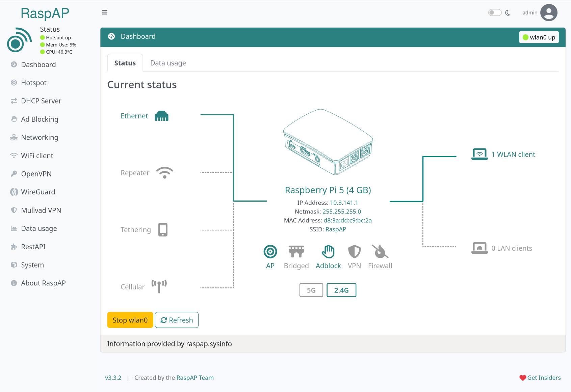Open OpenVPN page in sidebar
The image size is (571, 392).
point(36,174)
